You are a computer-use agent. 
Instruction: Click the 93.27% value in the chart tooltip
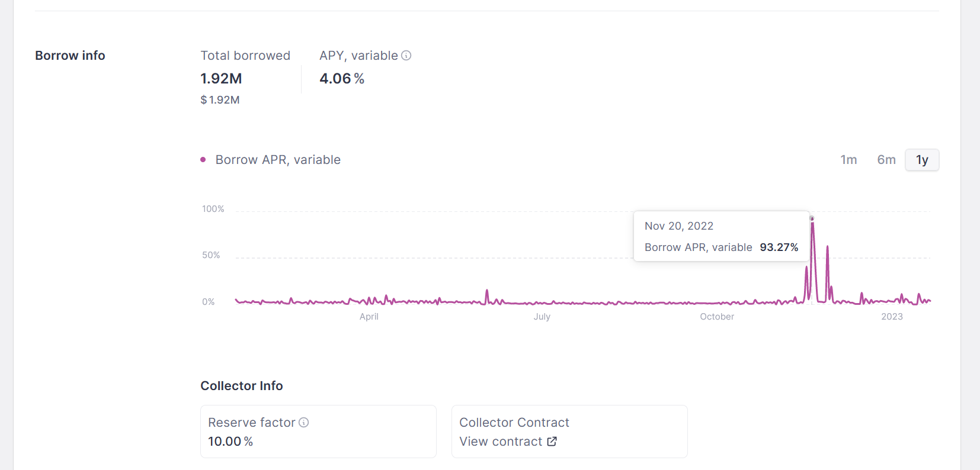(779, 247)
